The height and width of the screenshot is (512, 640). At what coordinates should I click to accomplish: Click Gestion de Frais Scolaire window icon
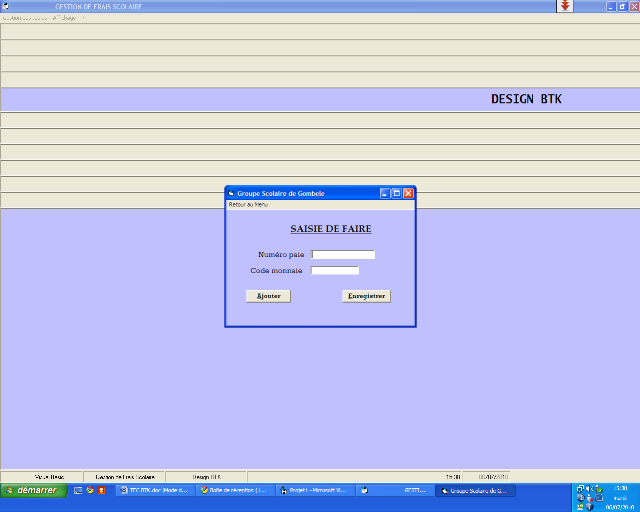(x=5, y=6)
